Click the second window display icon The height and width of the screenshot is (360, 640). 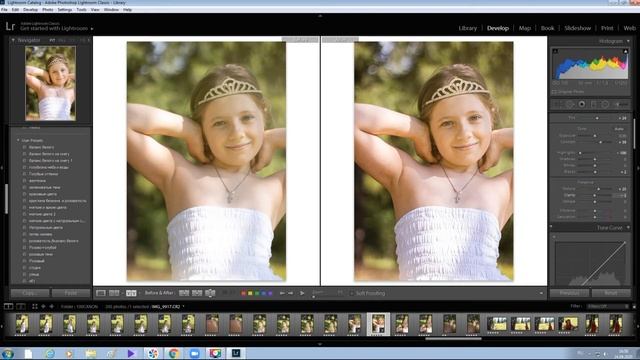point(21,306)
